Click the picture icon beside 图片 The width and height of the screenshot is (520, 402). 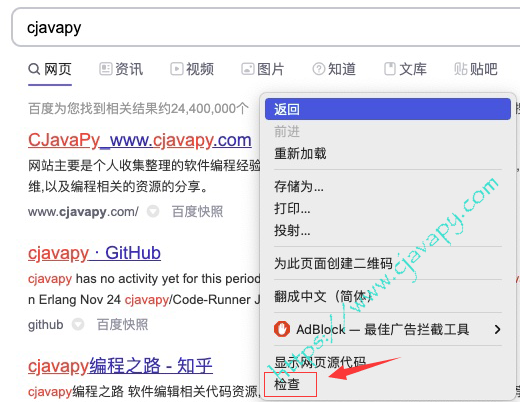coord(248,69)
